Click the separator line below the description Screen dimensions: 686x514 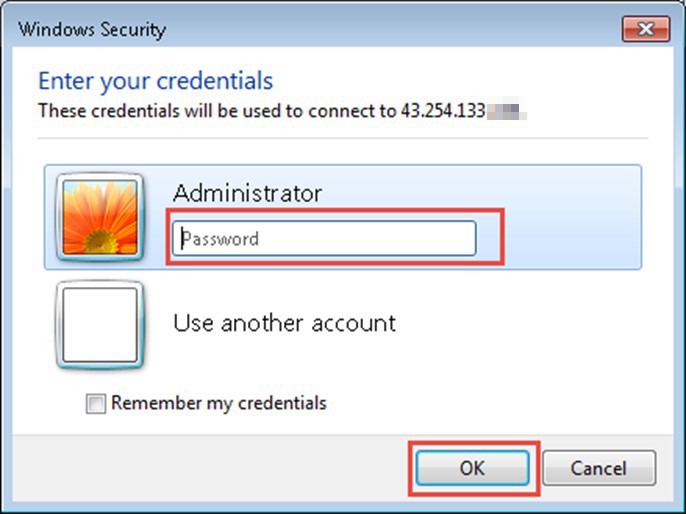click(343, 138)
